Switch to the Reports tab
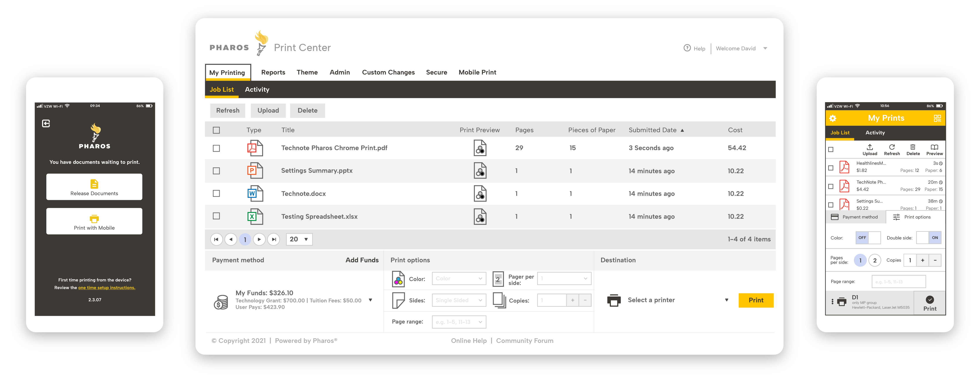980x376 pixels. (x=273, y=72)
